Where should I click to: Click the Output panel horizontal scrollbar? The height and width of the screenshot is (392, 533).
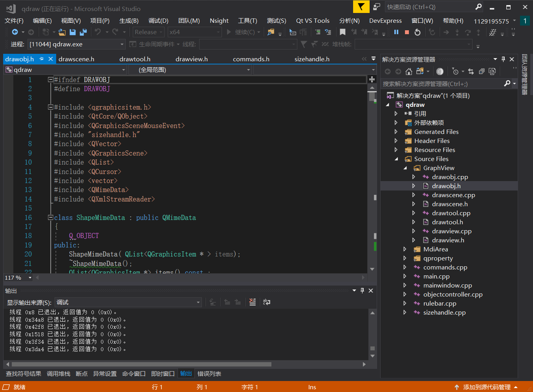coord(141,364)
